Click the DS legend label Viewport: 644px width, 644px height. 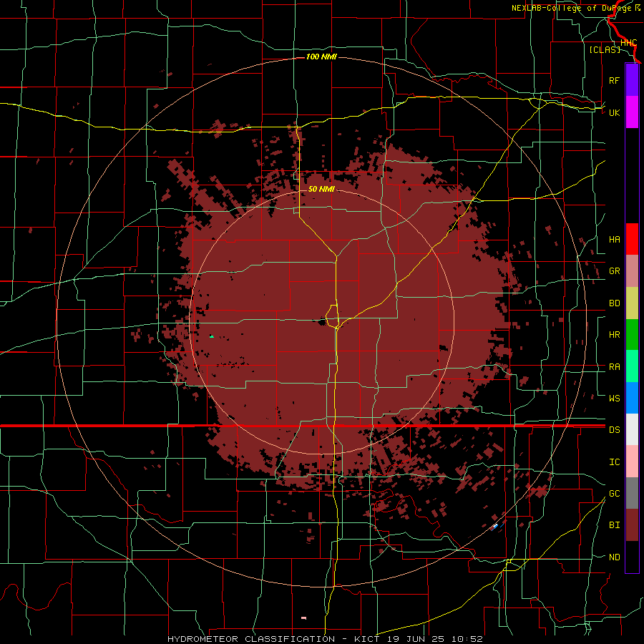615,429
